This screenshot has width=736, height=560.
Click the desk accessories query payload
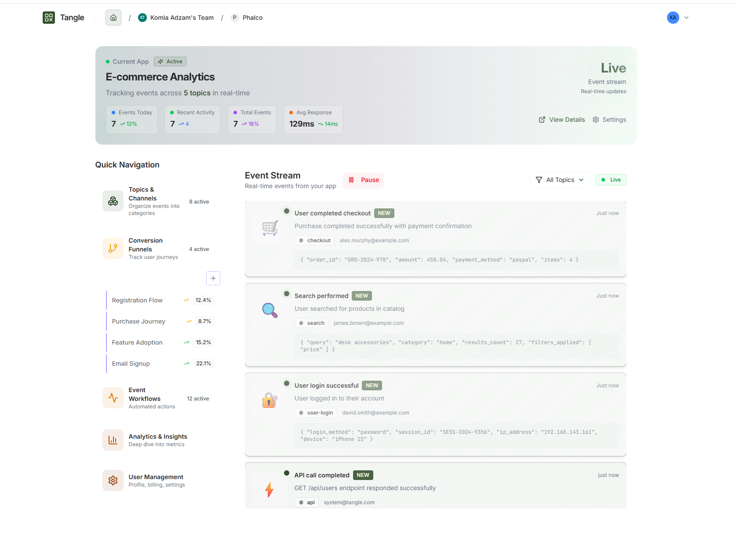pos(457,346)
